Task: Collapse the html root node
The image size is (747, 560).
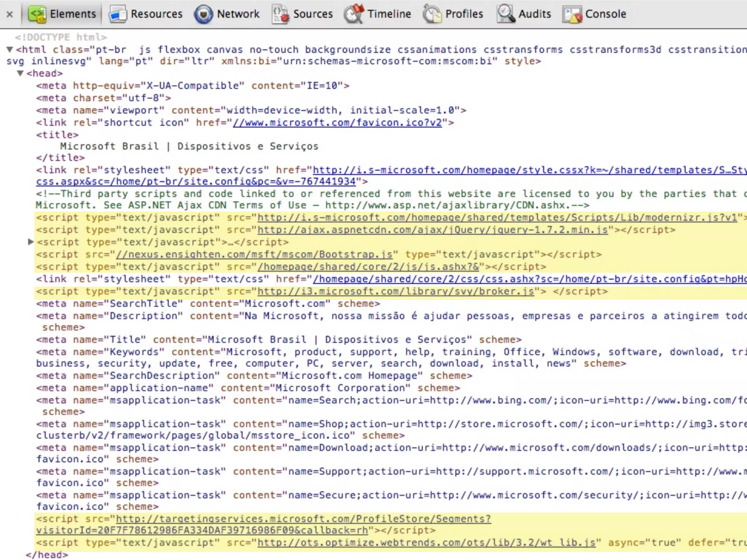Action: pyautogui.click(x=10, y=50)
